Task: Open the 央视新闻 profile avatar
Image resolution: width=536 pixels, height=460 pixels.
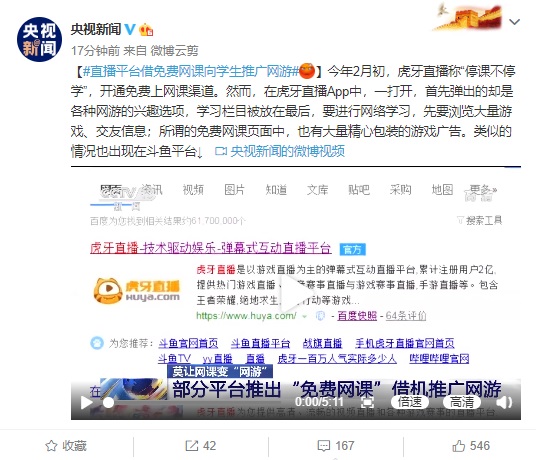Action: (39, 39)
